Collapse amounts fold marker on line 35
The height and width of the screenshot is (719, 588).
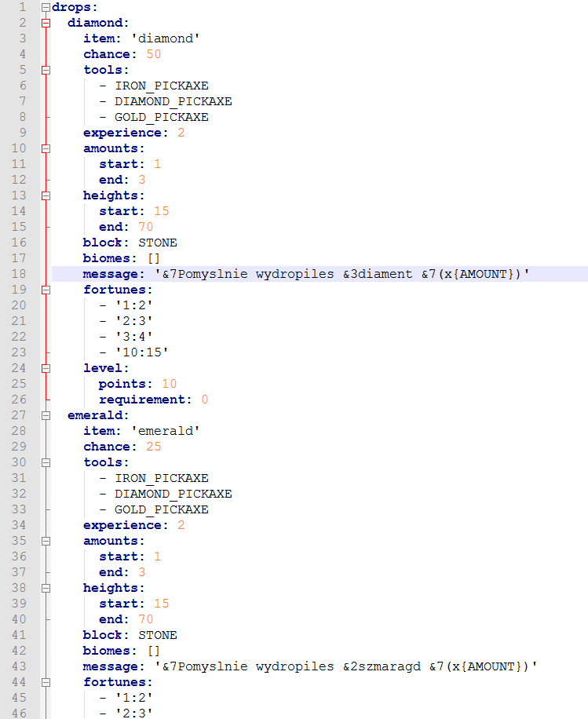pos(46,541)
